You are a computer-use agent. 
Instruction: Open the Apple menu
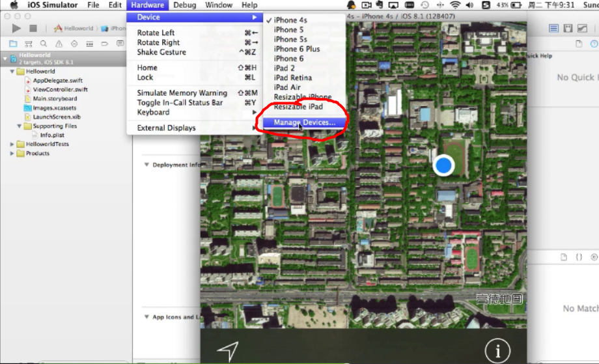tap(14, 5)
